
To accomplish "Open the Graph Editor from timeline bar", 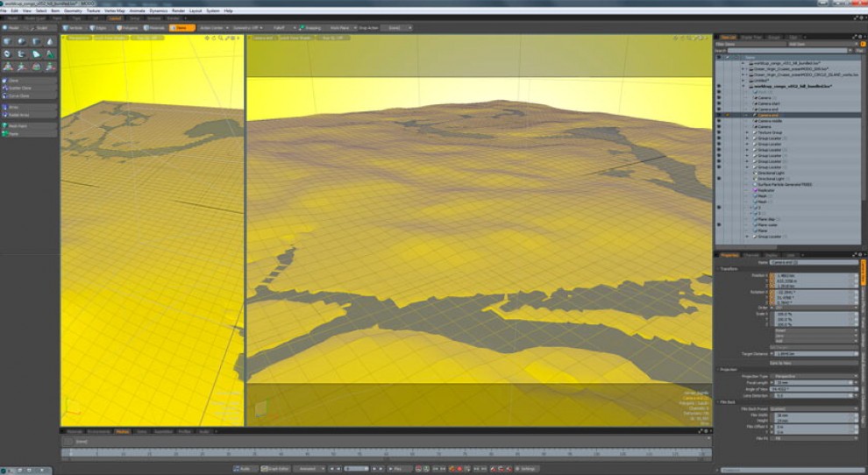I will (x=275, y=469).
